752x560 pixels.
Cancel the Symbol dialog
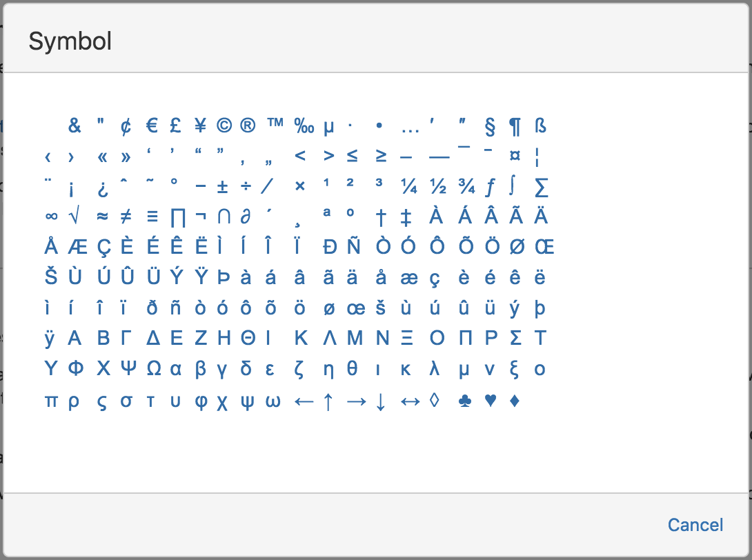pos(695,525)
